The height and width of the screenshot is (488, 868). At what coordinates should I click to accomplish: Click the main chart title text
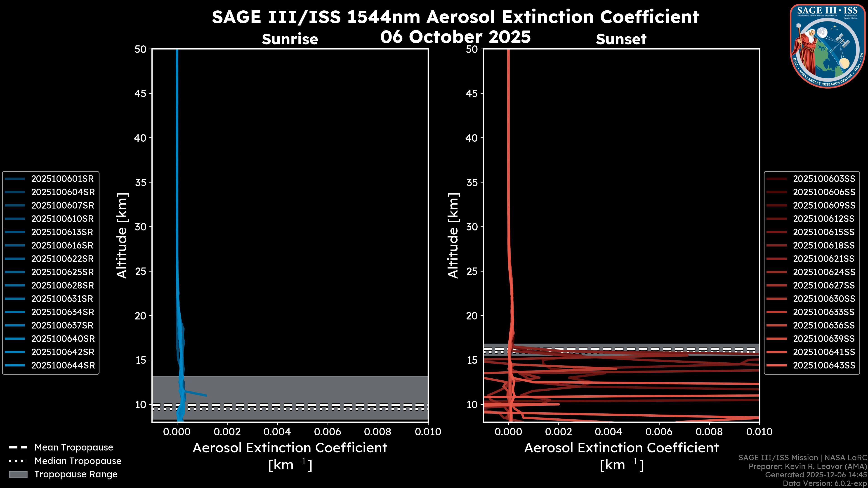click(455, 17)
